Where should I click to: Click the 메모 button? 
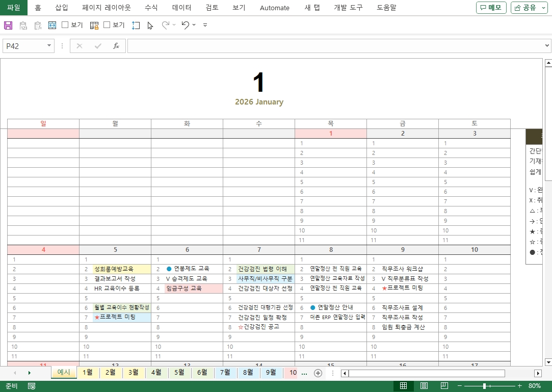pos(491,8)
